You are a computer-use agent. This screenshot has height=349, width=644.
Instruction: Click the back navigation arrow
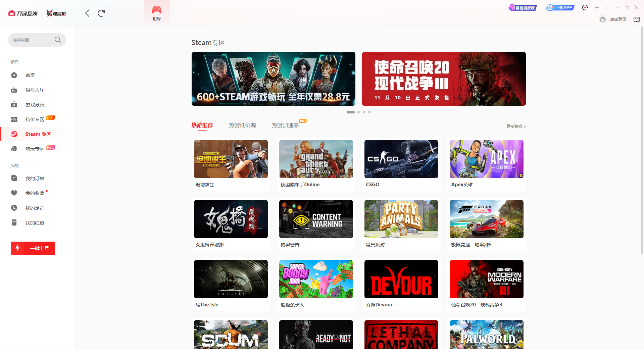point(87,13)
